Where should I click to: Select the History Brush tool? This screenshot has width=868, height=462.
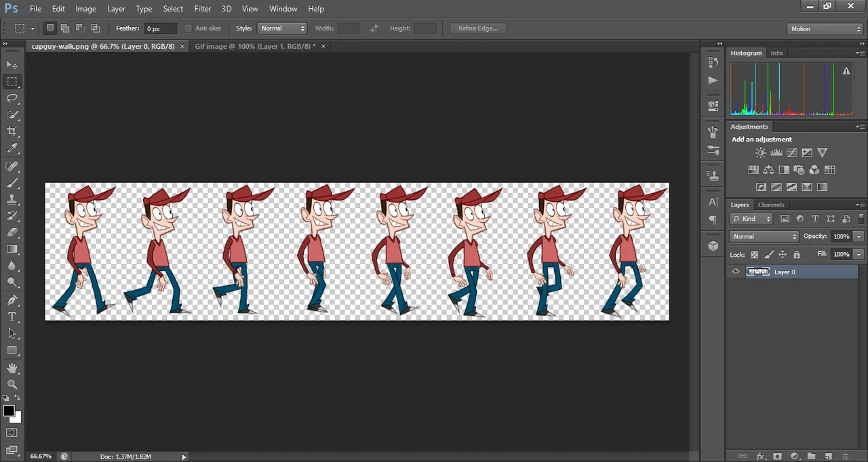(12, 216)
